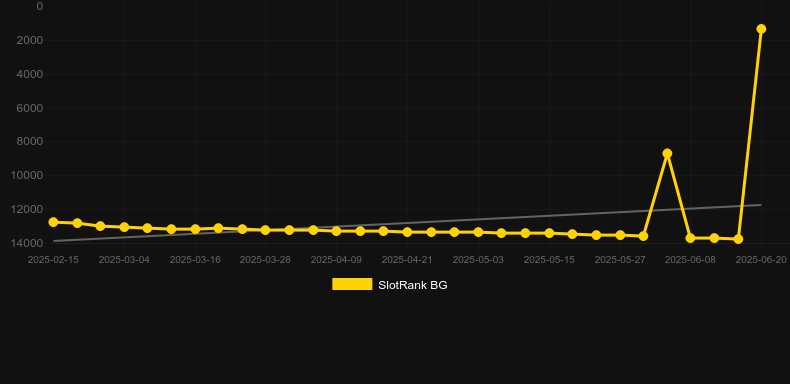
Task: Select the data point above 2025-05-03
Action: click(x=478, y=232)
